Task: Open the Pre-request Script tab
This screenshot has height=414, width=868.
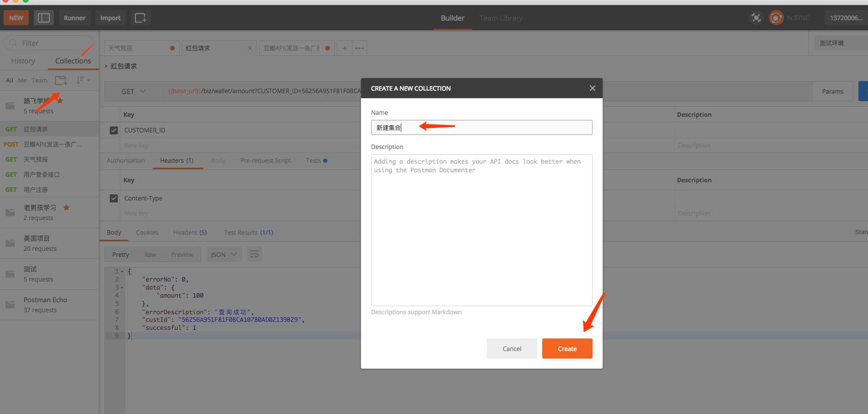Action: pyautogui.click(x=265, y=160)
